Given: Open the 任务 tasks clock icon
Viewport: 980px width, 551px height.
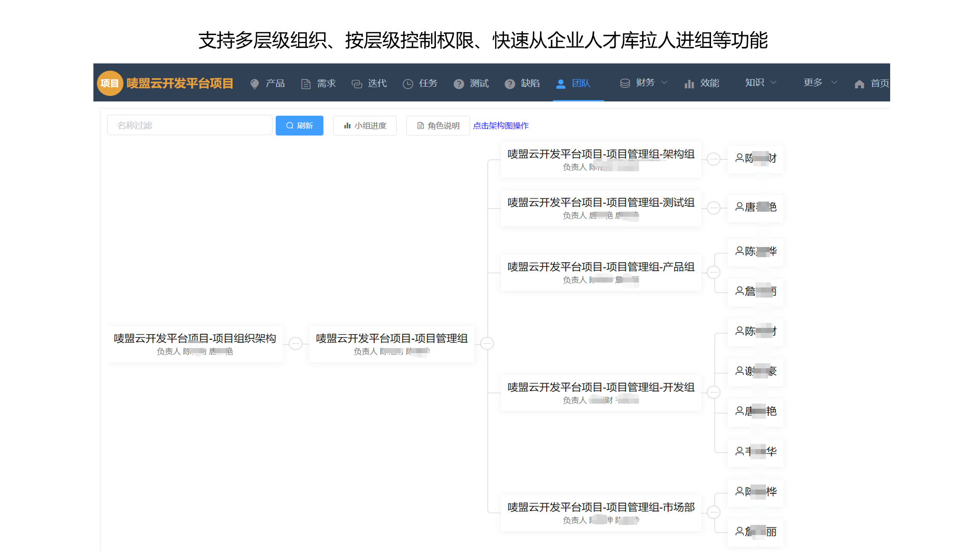Looking at the screenshot, I should point(407,84).
